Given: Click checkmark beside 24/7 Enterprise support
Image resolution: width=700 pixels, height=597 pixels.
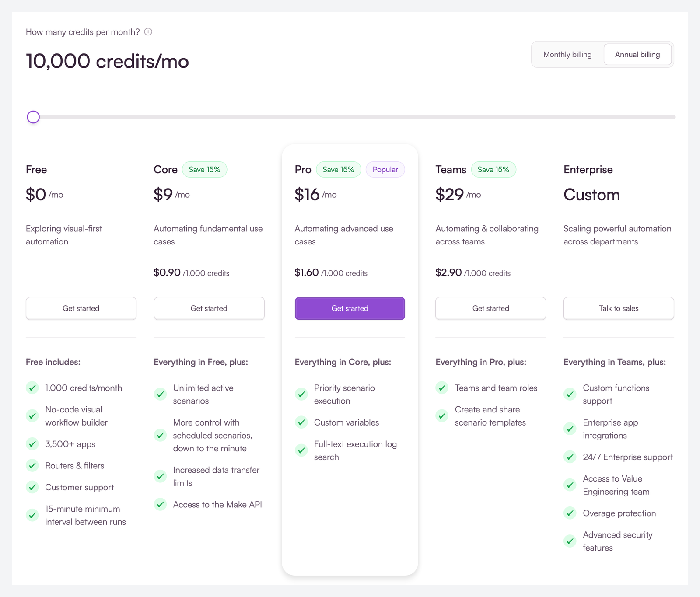Looking at the screenshot, I should pyautogui.click(x=570, y=457).
